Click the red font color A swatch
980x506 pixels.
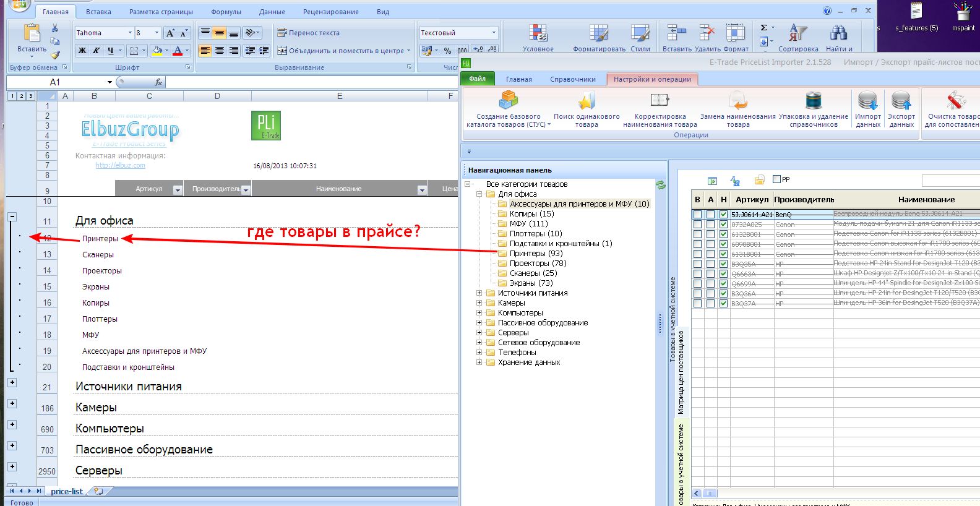coord(178,51)
